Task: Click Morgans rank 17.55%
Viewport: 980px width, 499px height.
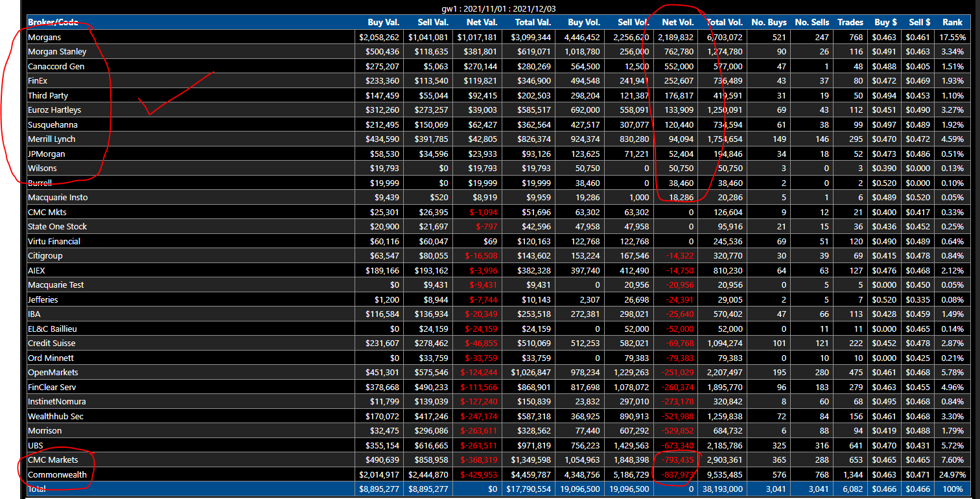Action: [x=952, y=38]
